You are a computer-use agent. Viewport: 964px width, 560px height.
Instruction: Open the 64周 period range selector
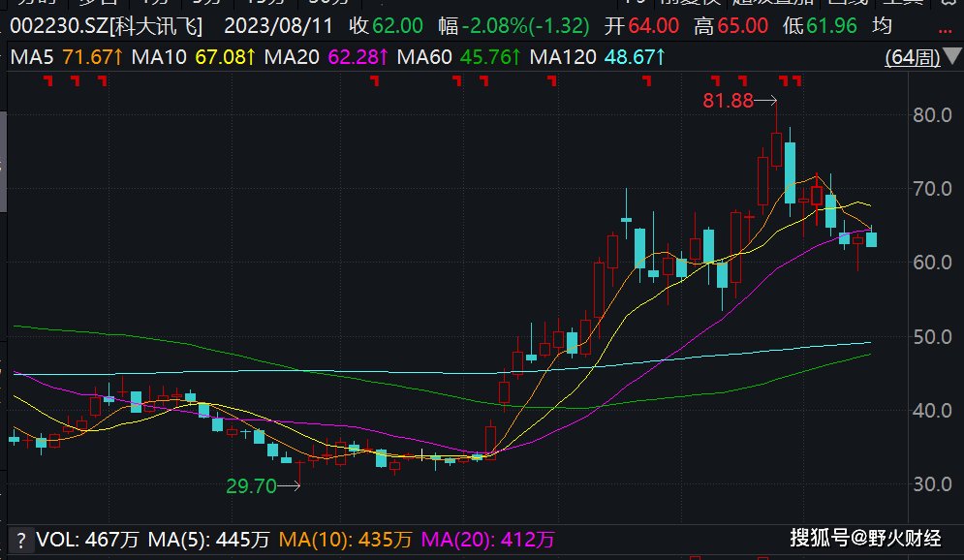(x=912, y=58)
